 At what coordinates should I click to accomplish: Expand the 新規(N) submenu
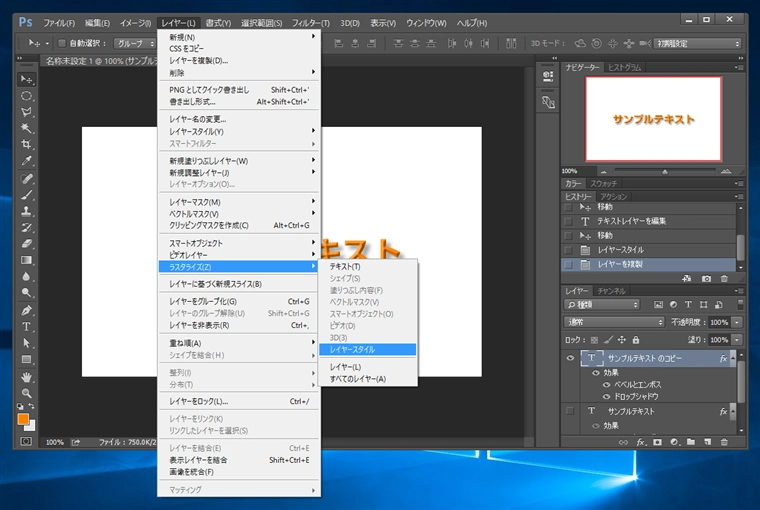point(239,37)
